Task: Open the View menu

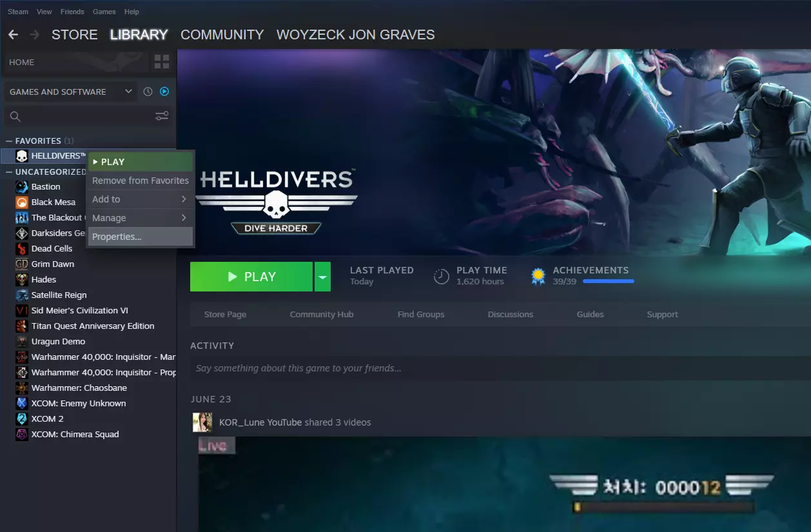Action: pyautogui.click(x=44, y=12)
